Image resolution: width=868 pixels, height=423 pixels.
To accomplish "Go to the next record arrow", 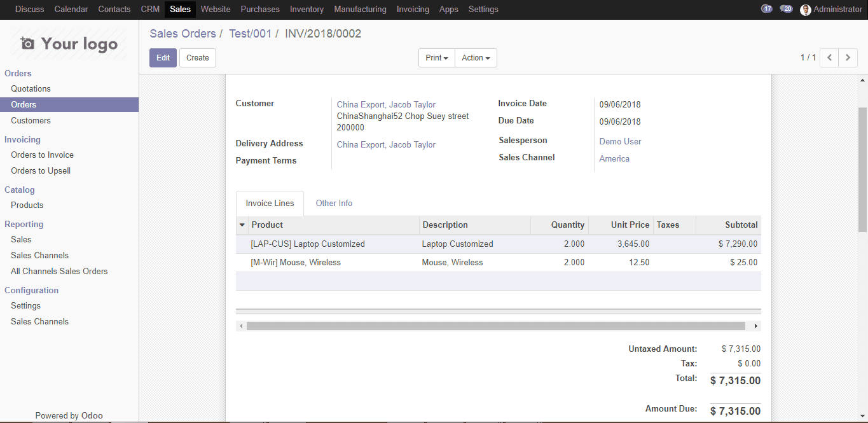I will click(848, 57).
